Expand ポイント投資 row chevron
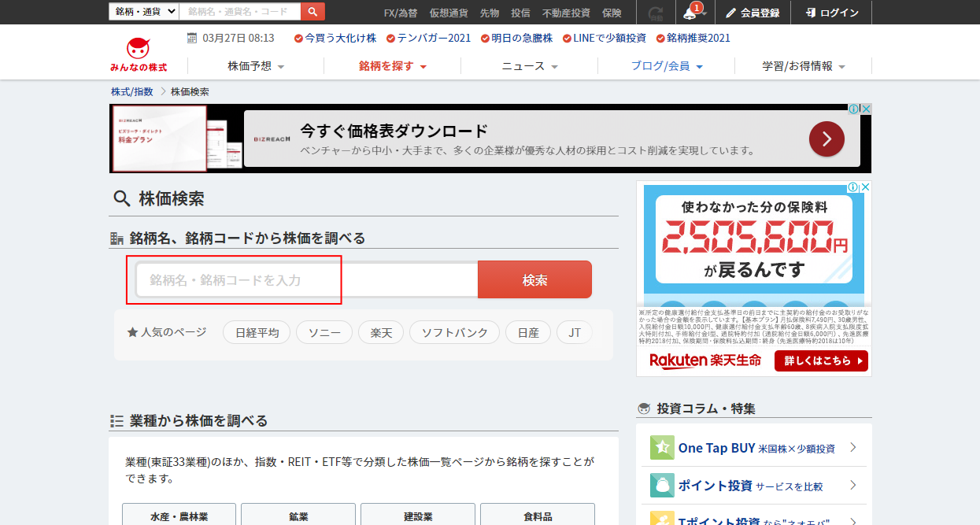980x525 pixels. (853, 486)
